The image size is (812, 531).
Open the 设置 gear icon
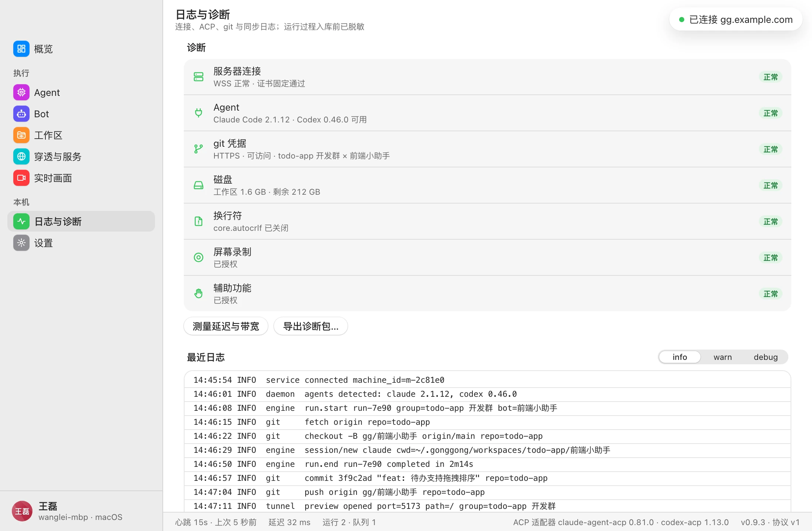[x=21, y=243]
